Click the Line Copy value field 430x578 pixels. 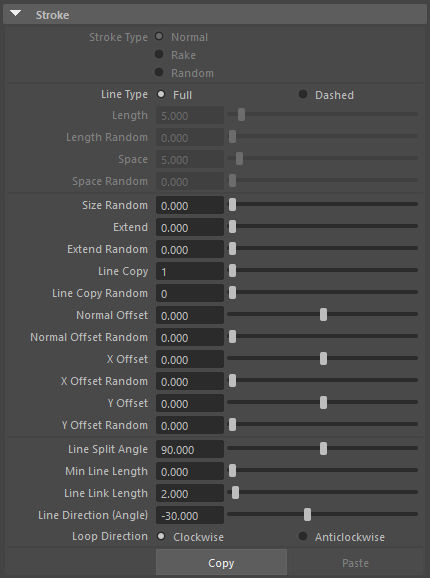pos(190,271)
